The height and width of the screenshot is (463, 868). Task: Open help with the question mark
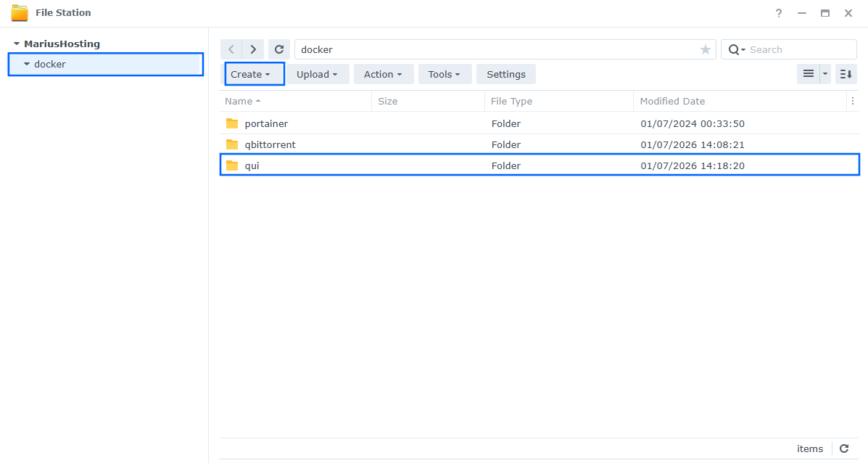(778, 12)
